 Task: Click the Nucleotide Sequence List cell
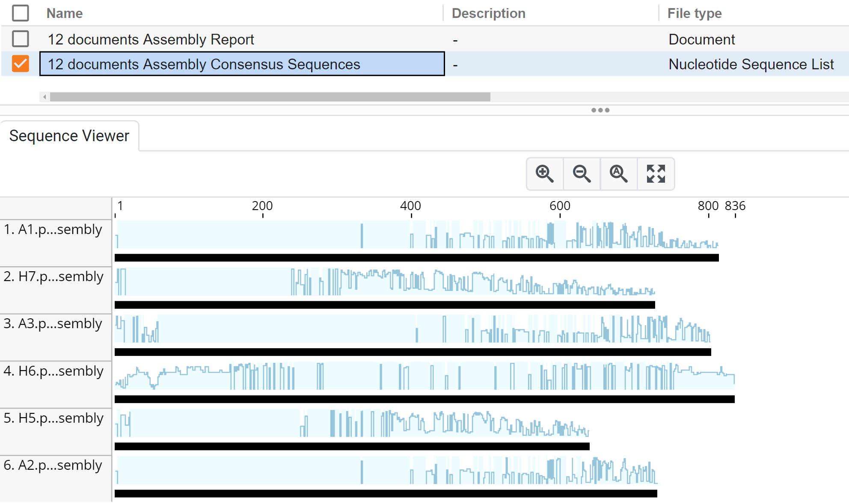[x=751, y=64]
